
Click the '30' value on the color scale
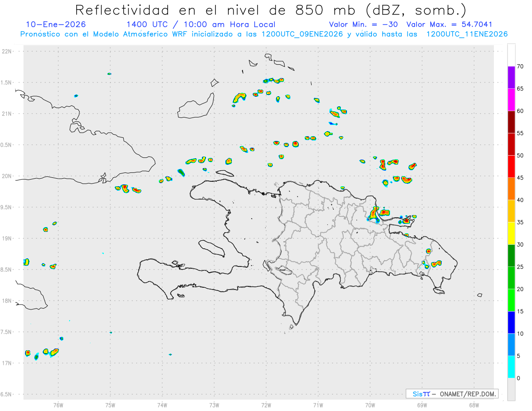click(520, 244)
